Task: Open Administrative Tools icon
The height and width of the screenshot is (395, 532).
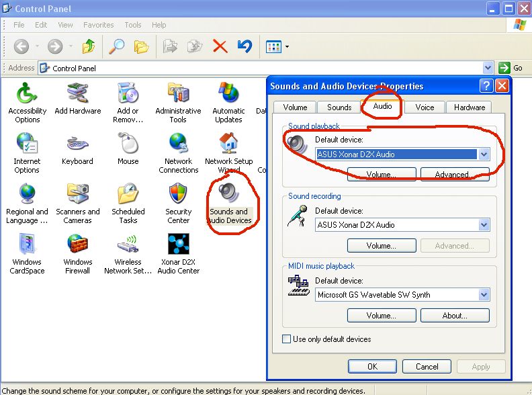Action: coord(178,103)
